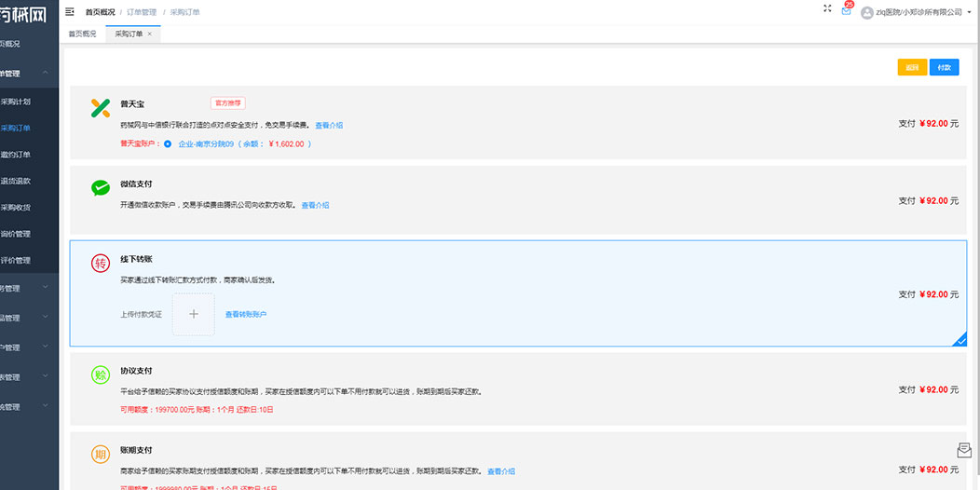Screen dimensions: 980x490
Task: Click 采购订单 in the breadcrumb
Action: (x=185, y=12)
